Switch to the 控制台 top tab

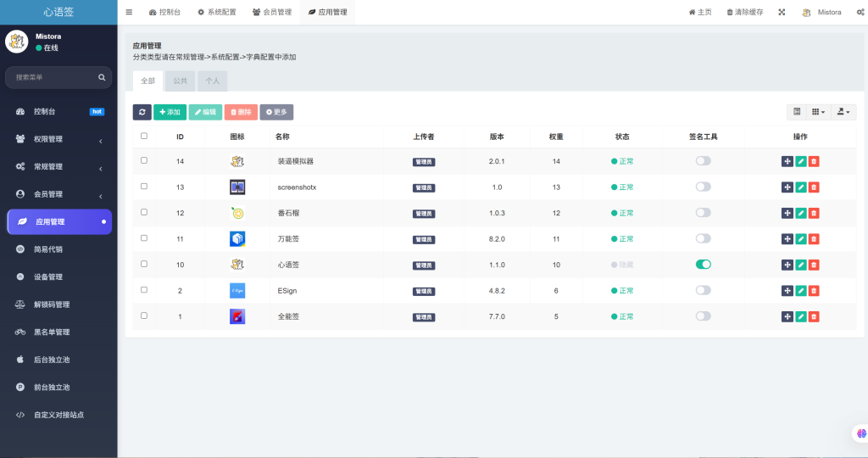pyautogui.click(x=165, y=12)
